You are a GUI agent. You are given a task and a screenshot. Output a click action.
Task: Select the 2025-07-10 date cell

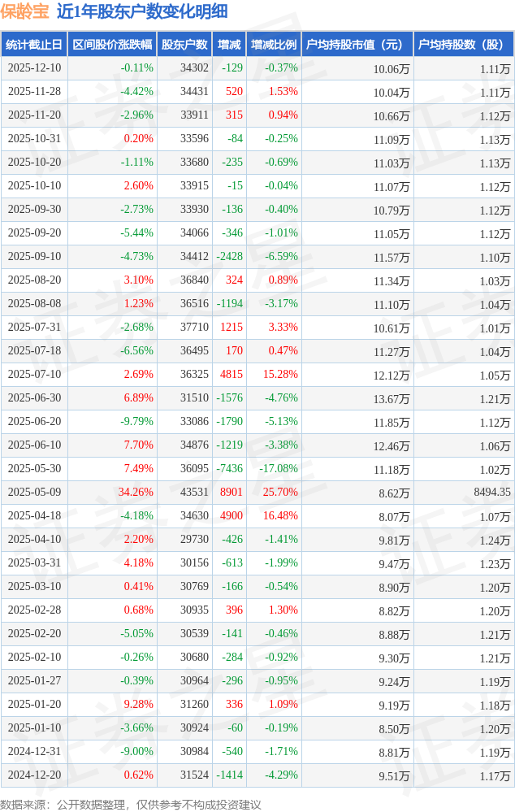34,375
